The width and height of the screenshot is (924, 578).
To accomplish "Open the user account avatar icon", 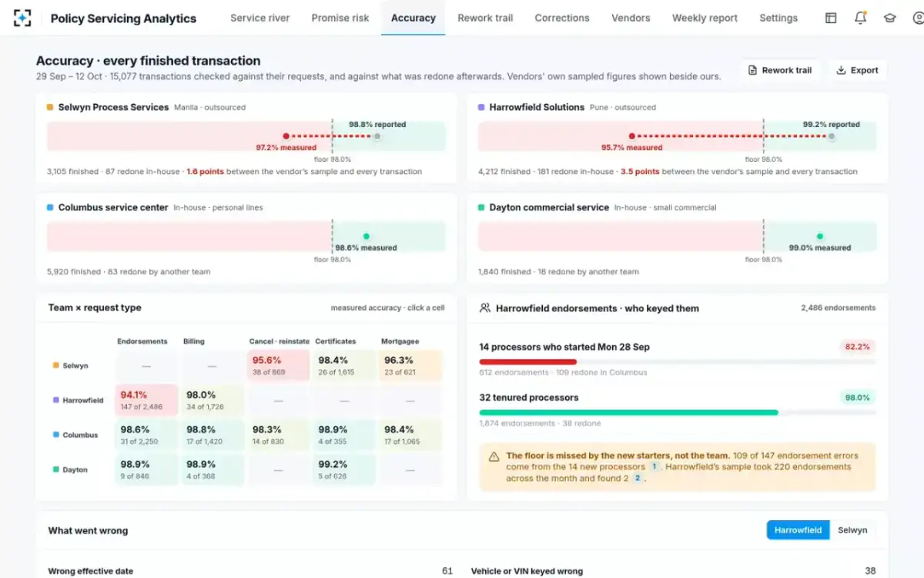I will pyautogui.click(x=918, y=18).
